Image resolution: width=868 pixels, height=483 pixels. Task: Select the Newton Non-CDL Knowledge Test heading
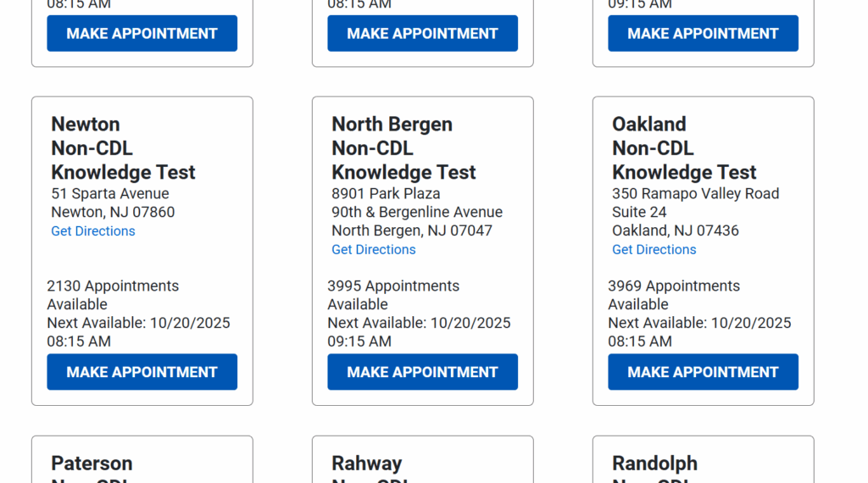123,148
